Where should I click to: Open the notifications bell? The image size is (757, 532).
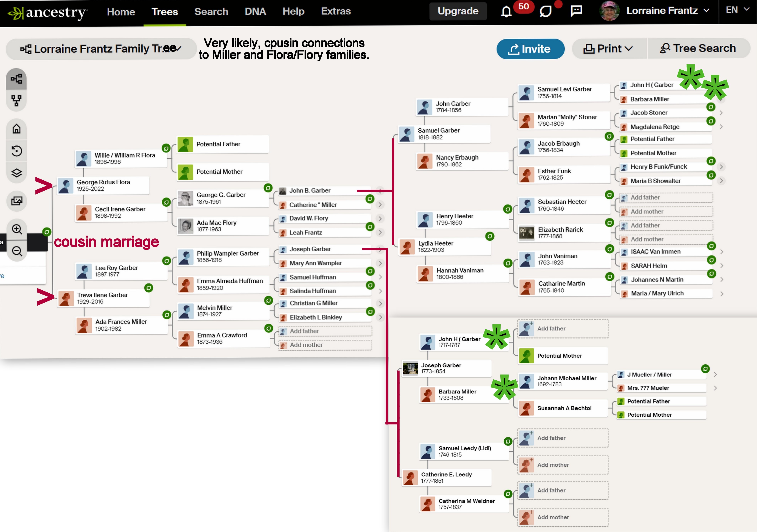coord(506,12)
